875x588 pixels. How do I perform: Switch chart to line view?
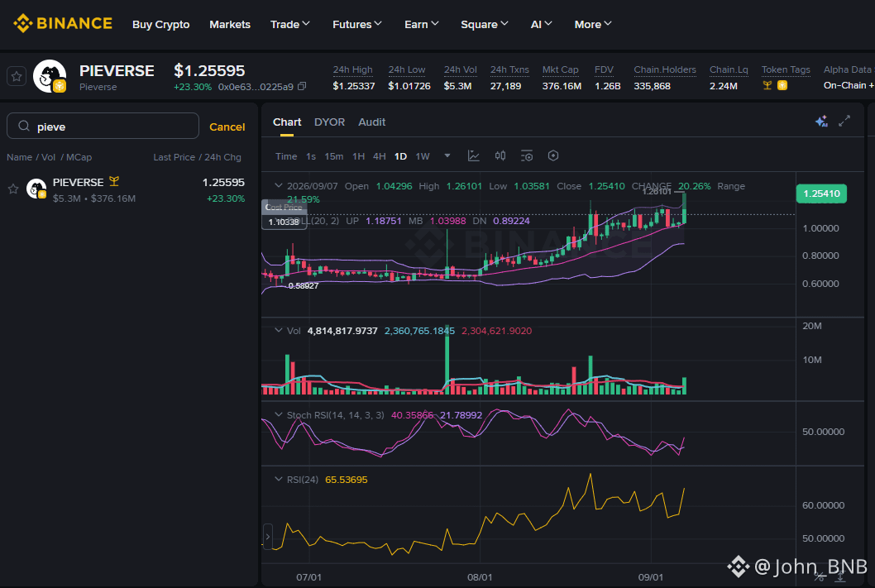click(x=474, y=156)
